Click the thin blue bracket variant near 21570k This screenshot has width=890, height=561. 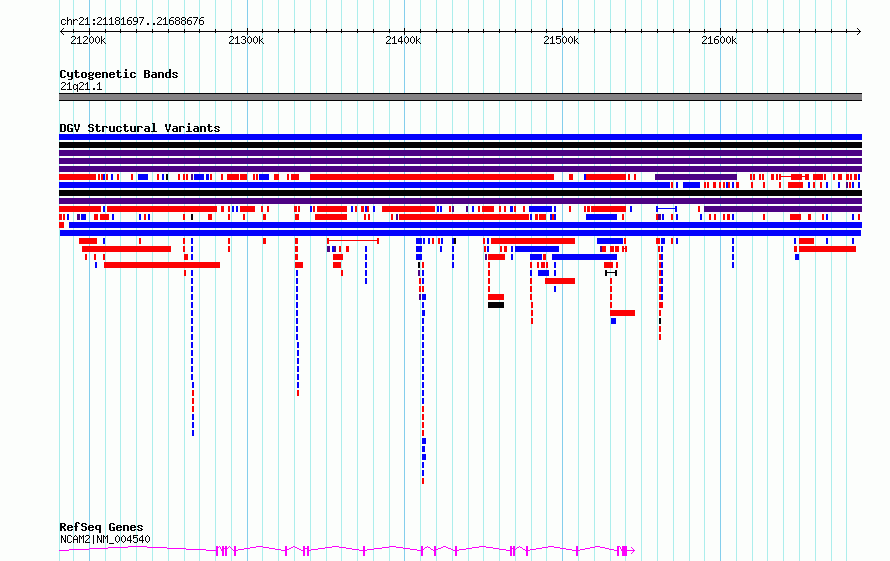(x=666, y=209)
